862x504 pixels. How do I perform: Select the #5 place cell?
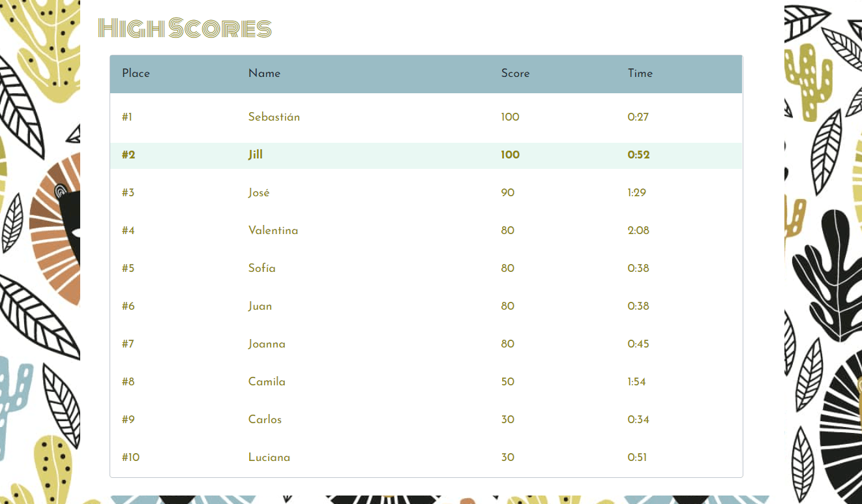(128, 269)
